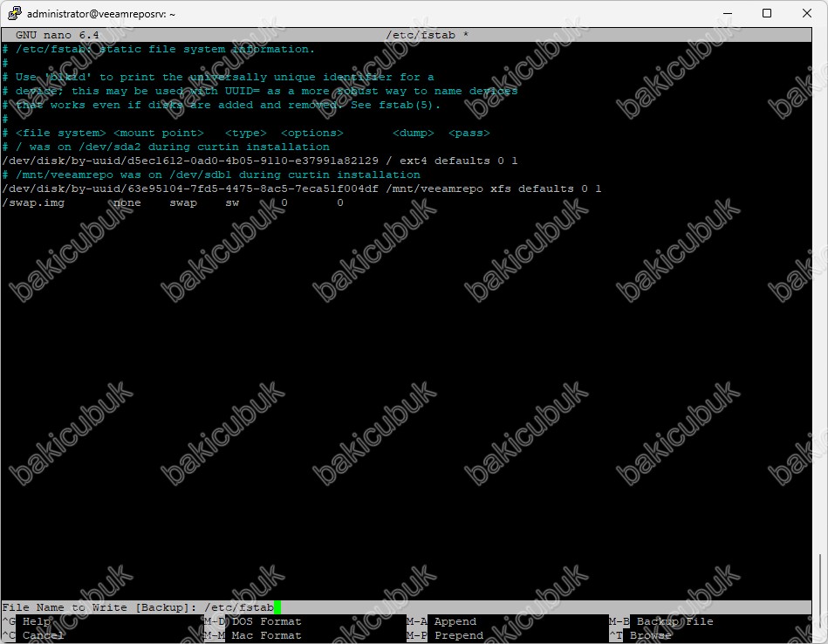Click the root ext4 UUID line
This screenshot has width=828, height=644.
point(260,161)
